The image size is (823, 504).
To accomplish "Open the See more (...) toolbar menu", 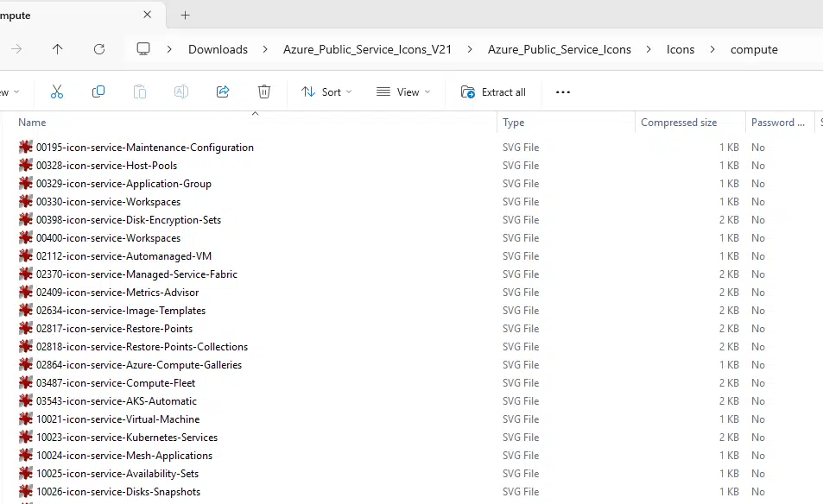I will pyautogui.click(x=562, y=91).
